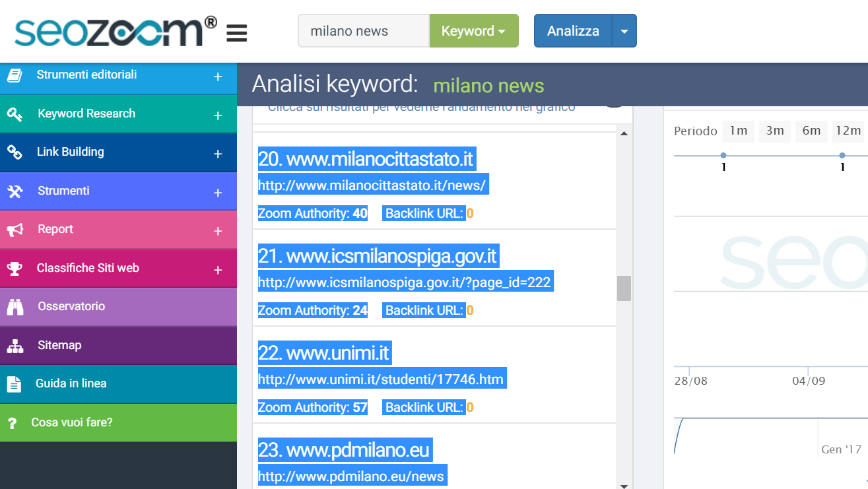
Task: Click Backlink URL of unimi.it result
Action: [428, 408]
